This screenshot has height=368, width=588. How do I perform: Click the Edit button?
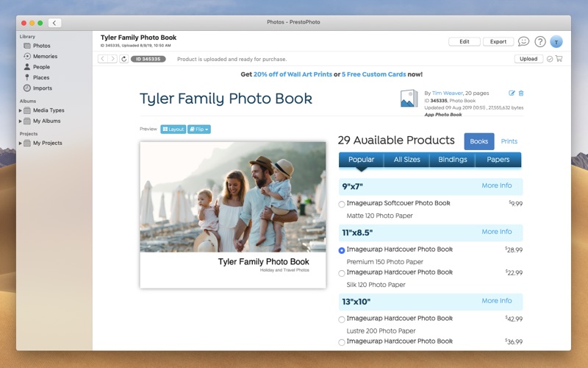465,42
